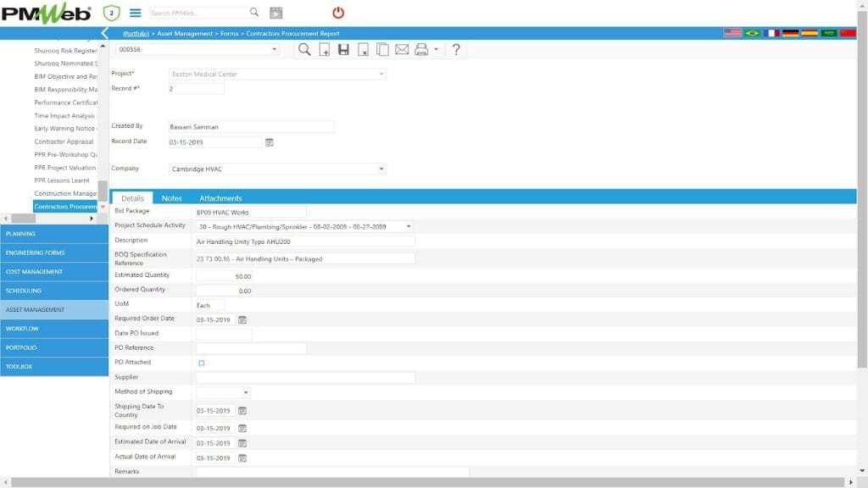Select the German flag language
The height and width of the screenshot is (488, 868).
791,33
